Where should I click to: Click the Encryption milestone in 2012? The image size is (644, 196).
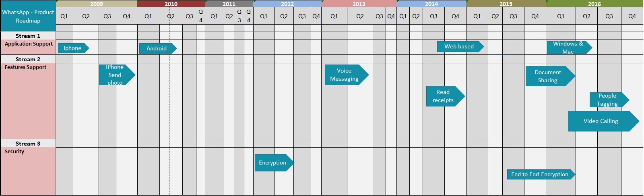[273, 163]
